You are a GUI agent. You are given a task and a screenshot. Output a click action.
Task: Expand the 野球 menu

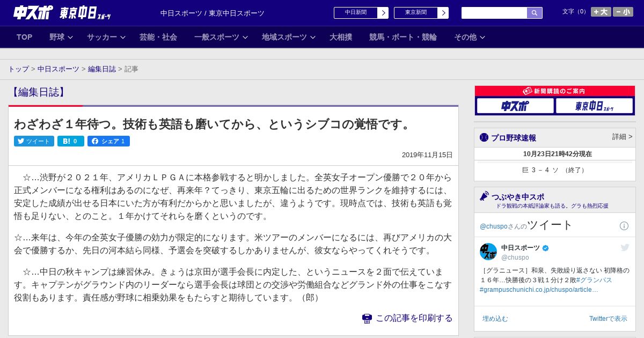[61, 37]
